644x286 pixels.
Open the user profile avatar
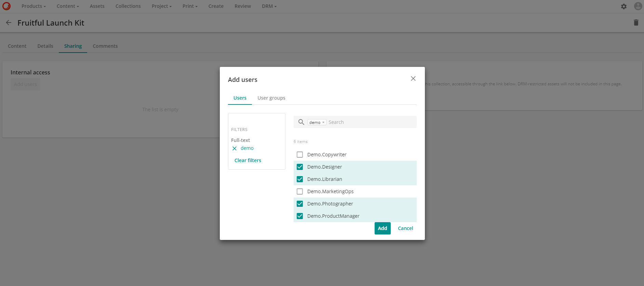pos(638,6)
